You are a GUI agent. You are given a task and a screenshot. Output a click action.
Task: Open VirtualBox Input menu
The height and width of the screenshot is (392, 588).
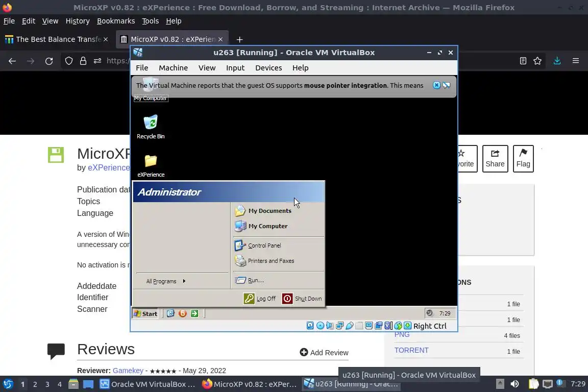tap(235, 68)
